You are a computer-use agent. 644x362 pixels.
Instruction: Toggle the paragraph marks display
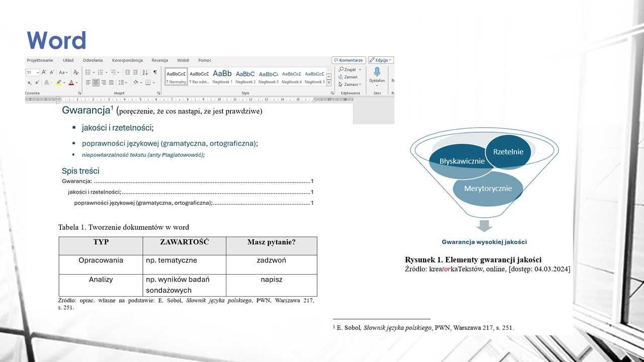coord(155,72)
